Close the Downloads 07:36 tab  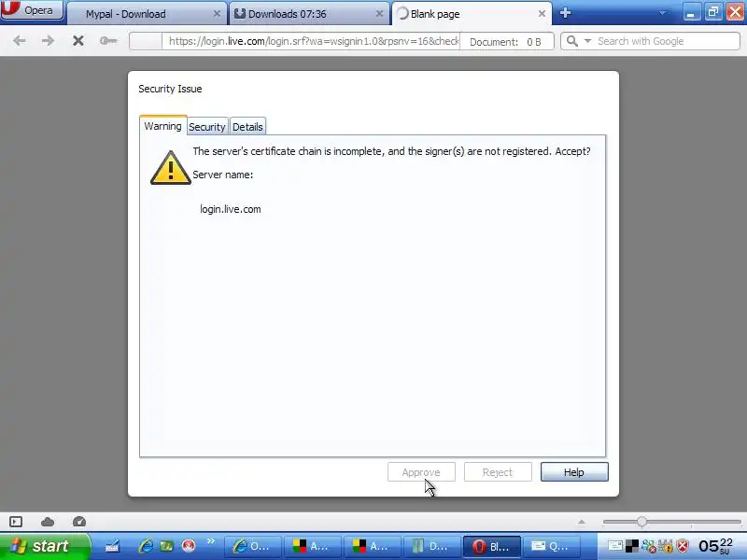coord(379,14)
